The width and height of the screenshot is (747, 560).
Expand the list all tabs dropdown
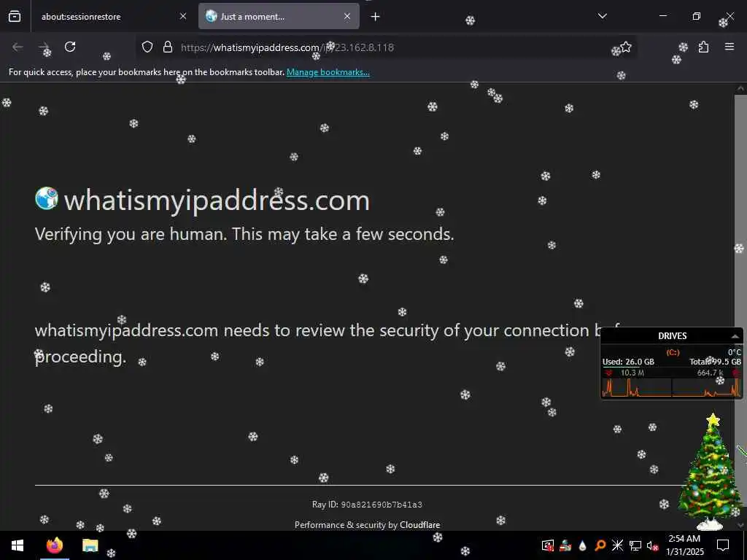(602, 16)
